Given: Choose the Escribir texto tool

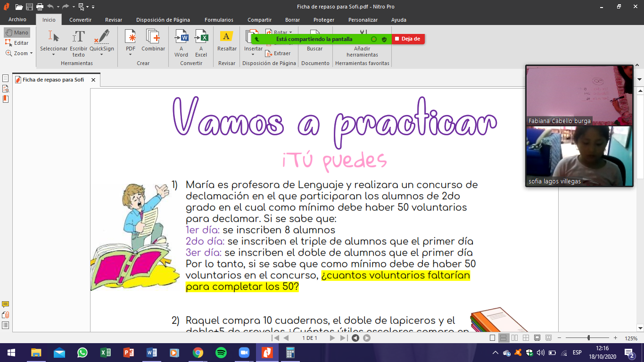Looking at the screenshot, I should (79, 37).
